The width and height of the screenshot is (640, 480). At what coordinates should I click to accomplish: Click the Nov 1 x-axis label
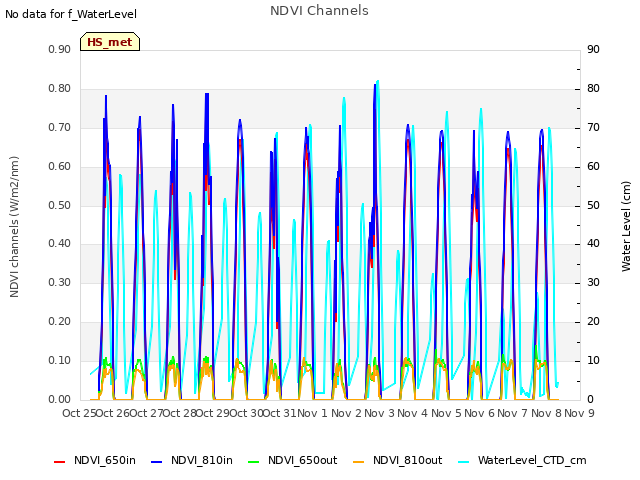[312, 413]
